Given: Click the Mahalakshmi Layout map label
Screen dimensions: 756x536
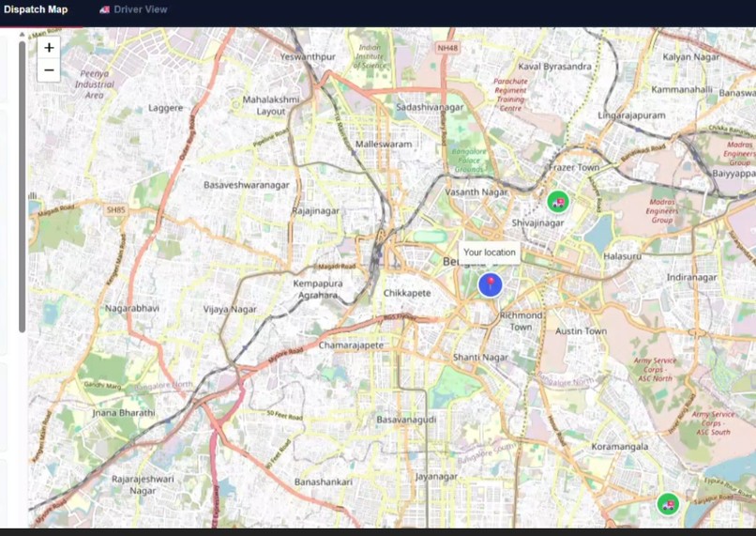Looking at the screenshot, I should pyautogui.click(x=271, y=106).
